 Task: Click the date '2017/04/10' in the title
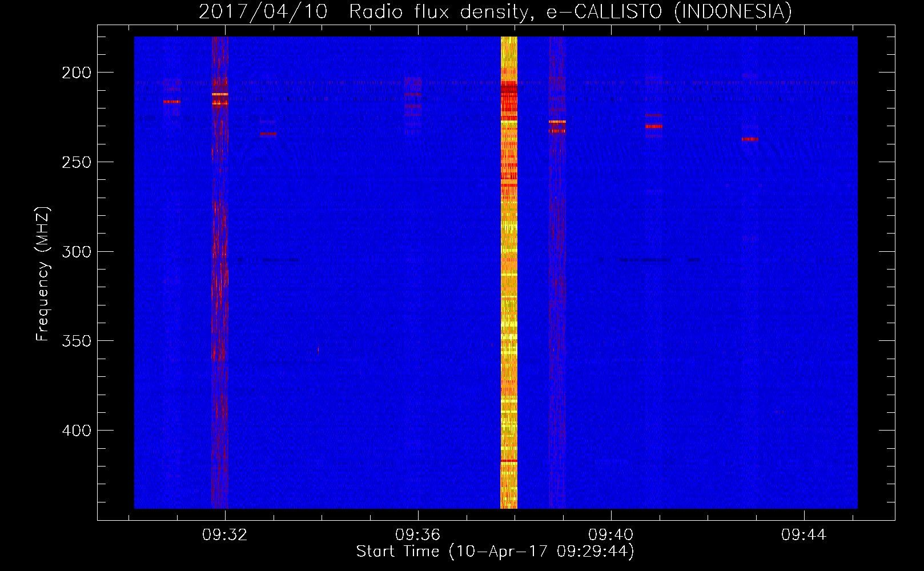tap(263, 11)
